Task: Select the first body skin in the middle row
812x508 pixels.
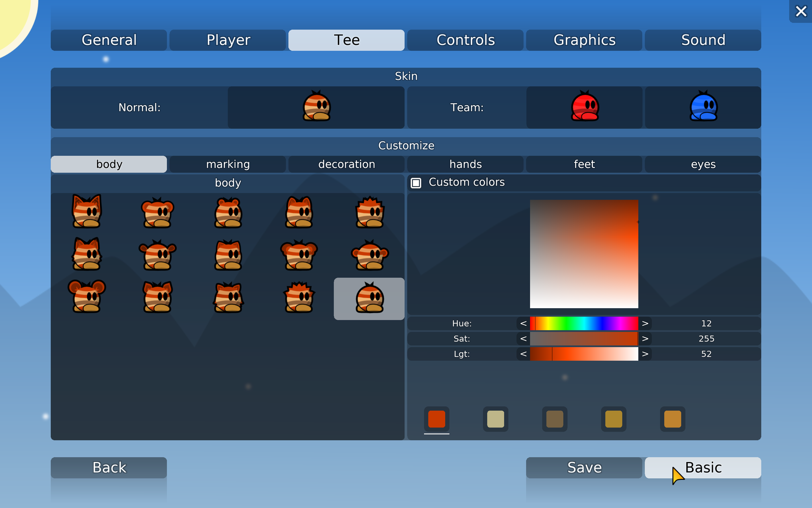Action: pyautogui.click(x=87, y=254)
